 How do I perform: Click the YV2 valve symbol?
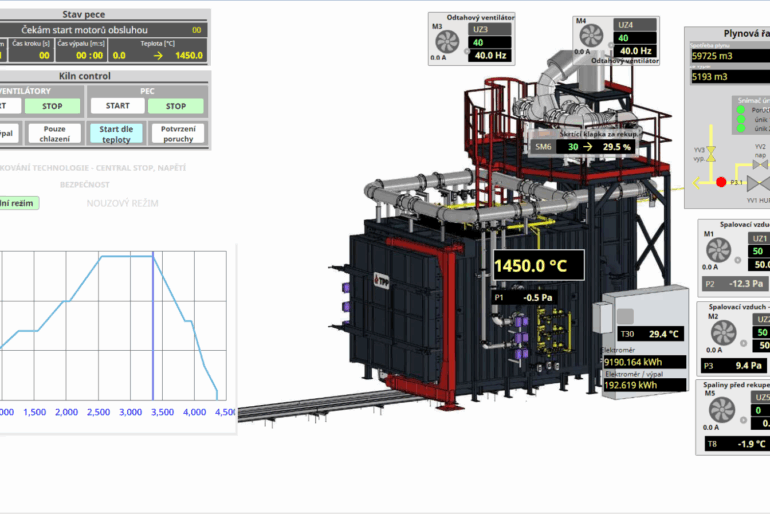point(762,158)
